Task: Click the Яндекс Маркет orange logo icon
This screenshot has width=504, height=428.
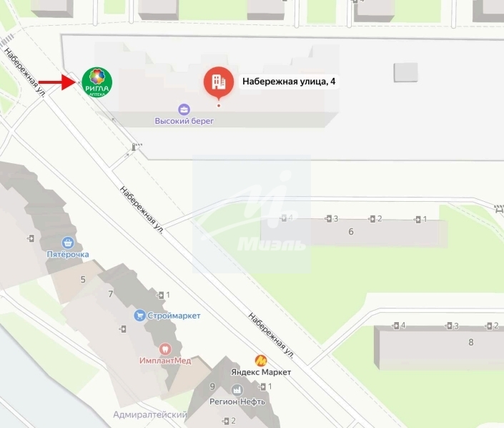Action: [261, 361]
